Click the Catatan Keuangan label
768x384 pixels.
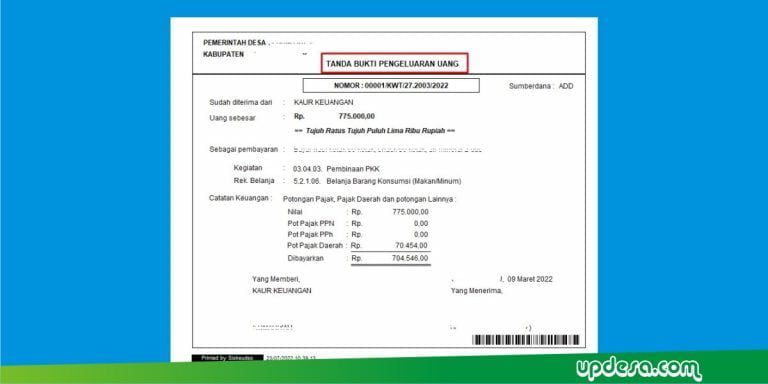coord(240,198)
